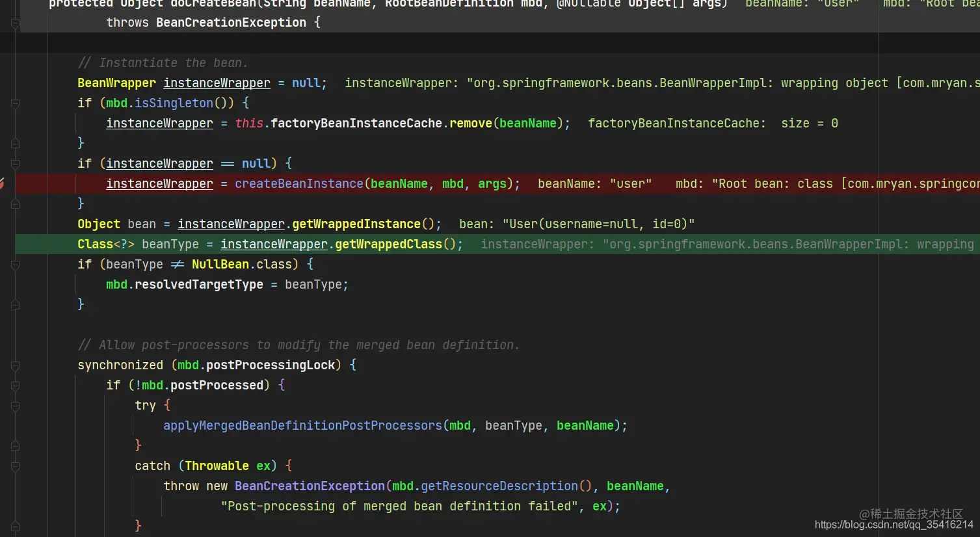This screenshot has width=980, height=537.
Task: Click the 'getWrappedInstance' method call
Action: coord(356,224)
